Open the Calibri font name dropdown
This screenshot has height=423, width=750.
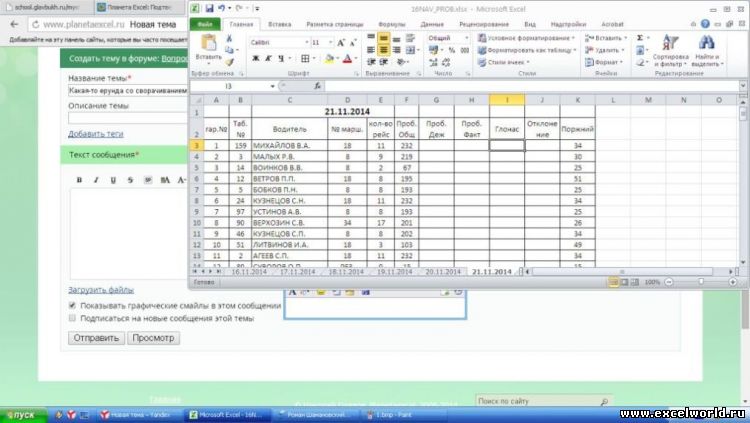[307, 43]
